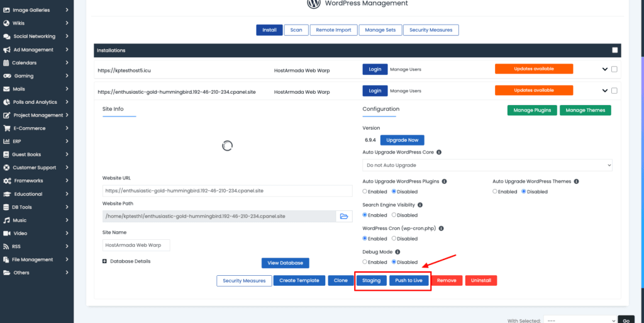644x323 pixels.
Task: Click the Polls and Analytics pie icon
Action: 6,102
